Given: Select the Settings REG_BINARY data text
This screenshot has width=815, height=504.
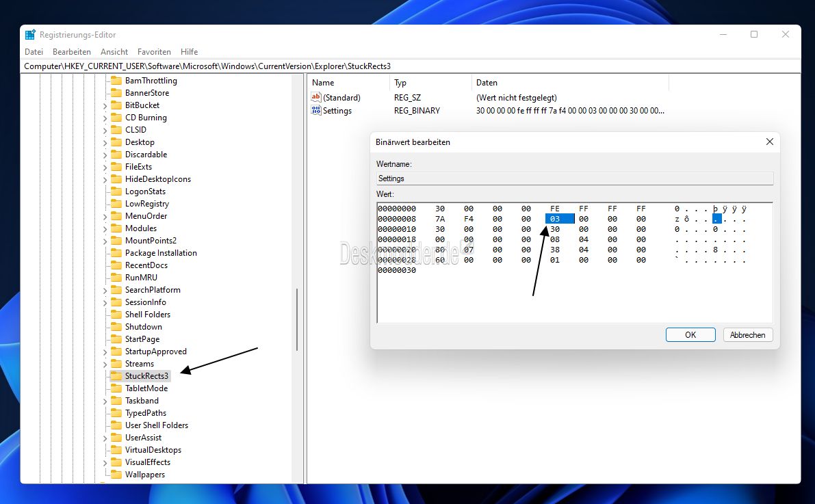Looking at the screenshot, I should 570,111.
